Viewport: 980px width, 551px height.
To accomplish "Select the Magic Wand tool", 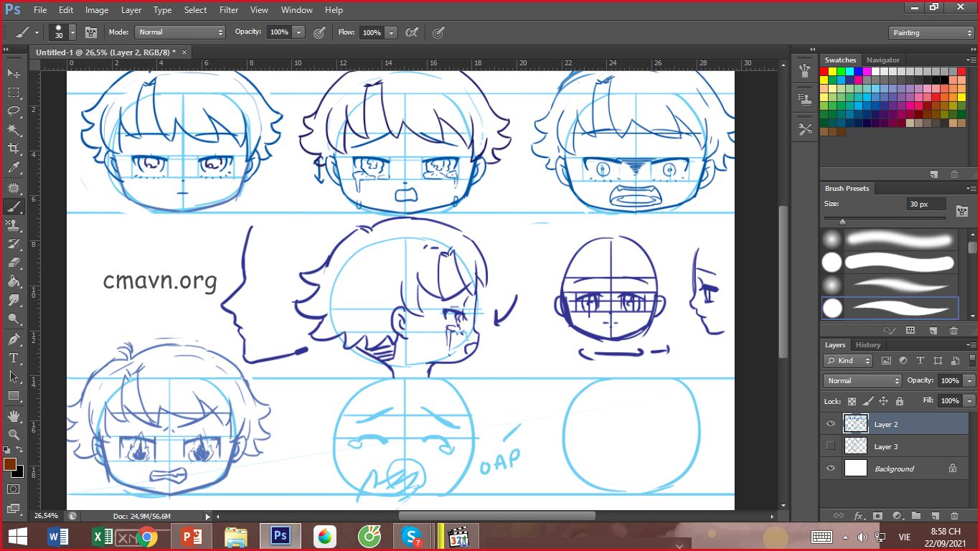I will click(14, 130).
